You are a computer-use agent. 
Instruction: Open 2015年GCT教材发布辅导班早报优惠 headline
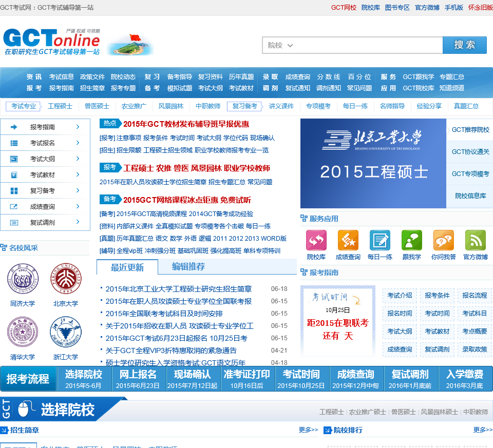186,124
